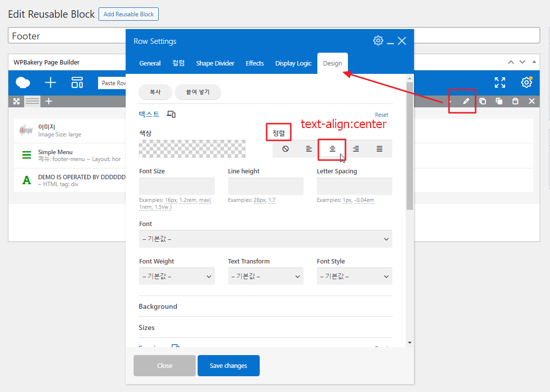Click the WPBakery cloud templates icon
This screenshot has width=550, height=392.
(x=23, y=83)
